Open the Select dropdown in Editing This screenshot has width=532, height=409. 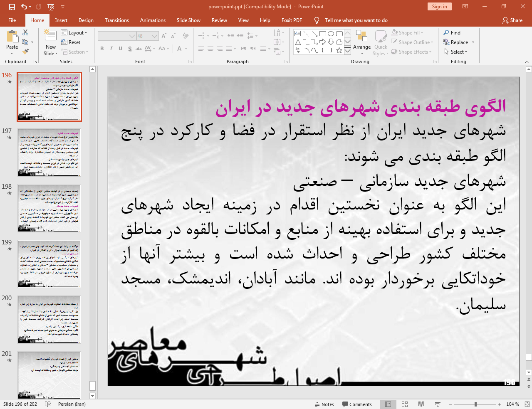click(x=455, y=52)
